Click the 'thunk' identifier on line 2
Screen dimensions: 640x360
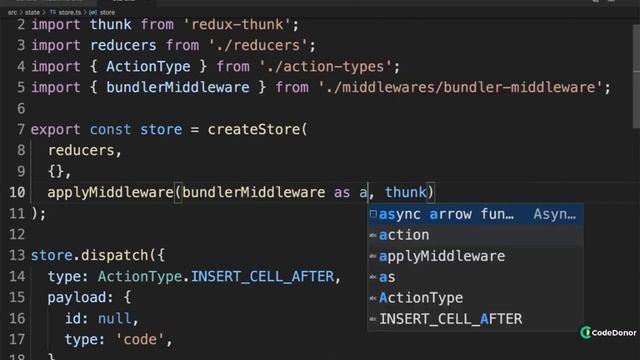110,24
